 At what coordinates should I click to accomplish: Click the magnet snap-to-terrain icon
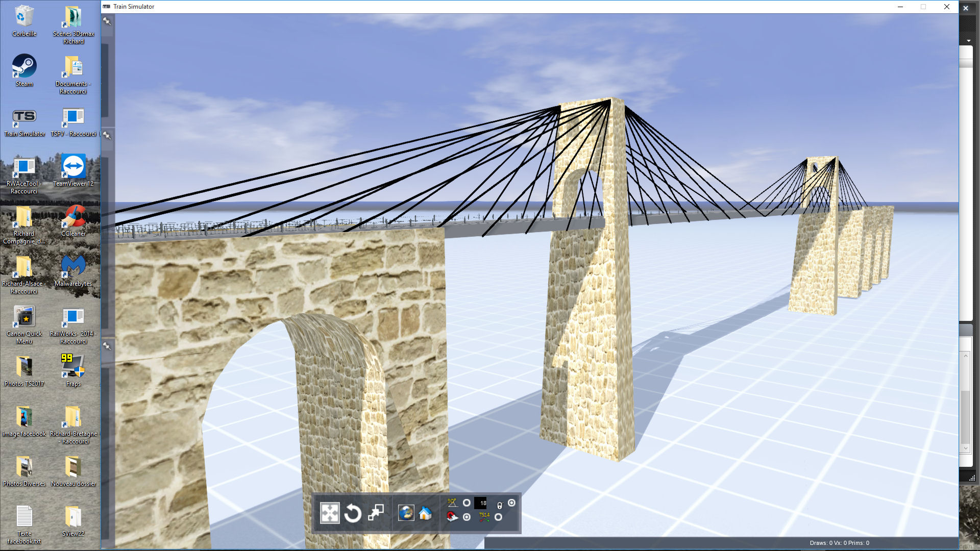tap(452, 517)
